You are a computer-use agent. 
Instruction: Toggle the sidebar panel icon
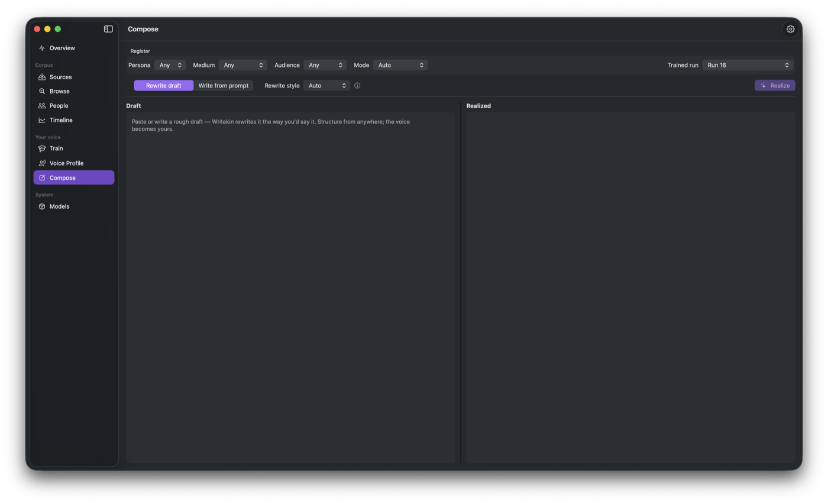(108, 29)
